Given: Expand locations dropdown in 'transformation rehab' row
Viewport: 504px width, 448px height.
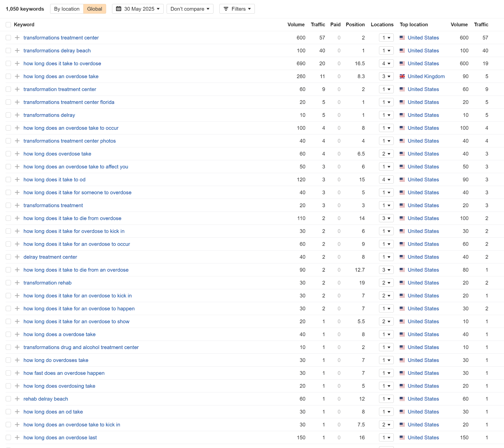Looking at the screenshot, I should [x=386, y=283].
